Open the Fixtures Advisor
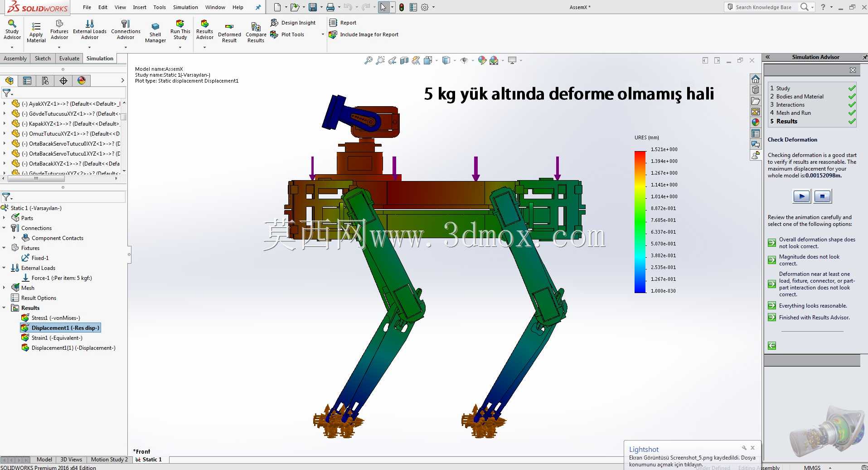The image size is (868, 470). click(59, 30)
